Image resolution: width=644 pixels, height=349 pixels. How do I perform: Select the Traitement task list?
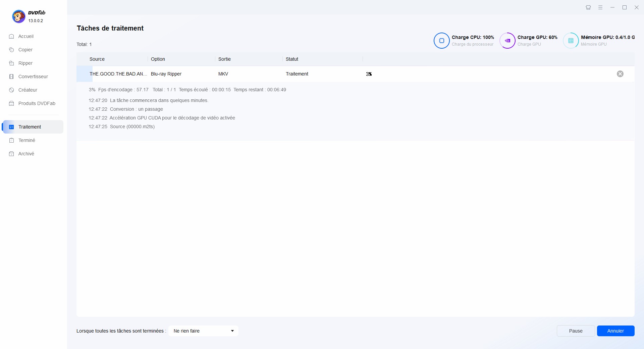33,127
